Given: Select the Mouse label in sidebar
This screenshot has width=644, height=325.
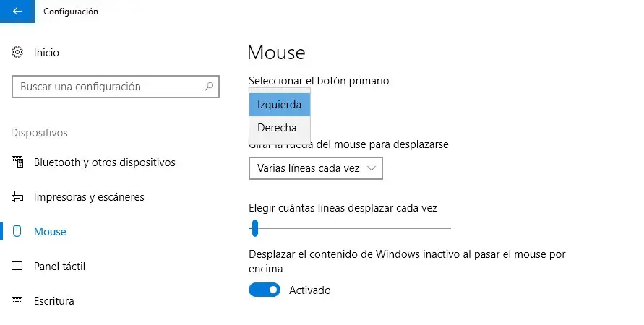Looking at the screenshot, I should (50, 232).
